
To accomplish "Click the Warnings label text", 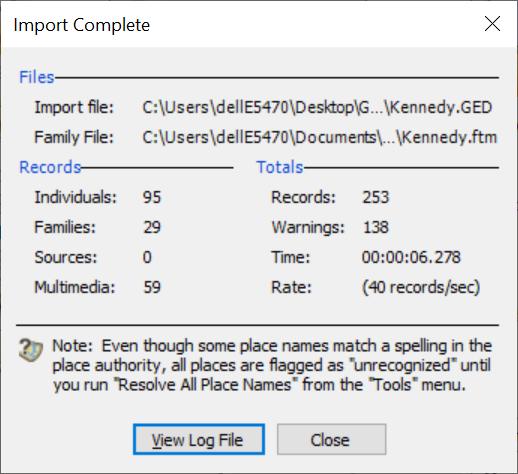I will click(x=308, y=228).
